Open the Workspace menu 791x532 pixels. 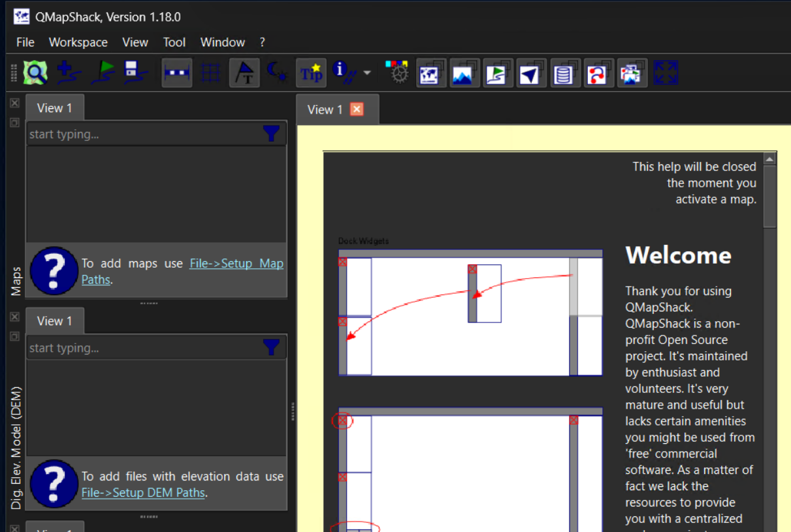point(78,42)
